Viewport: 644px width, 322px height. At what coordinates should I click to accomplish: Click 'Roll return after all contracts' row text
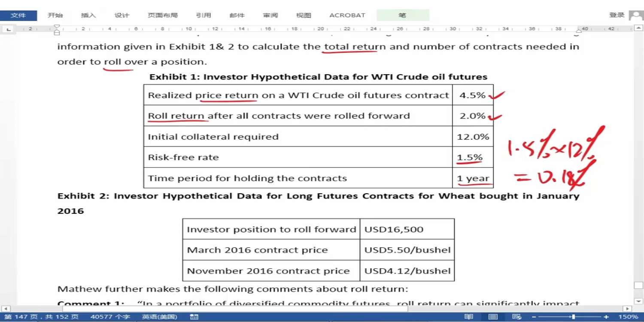(279, 116)
